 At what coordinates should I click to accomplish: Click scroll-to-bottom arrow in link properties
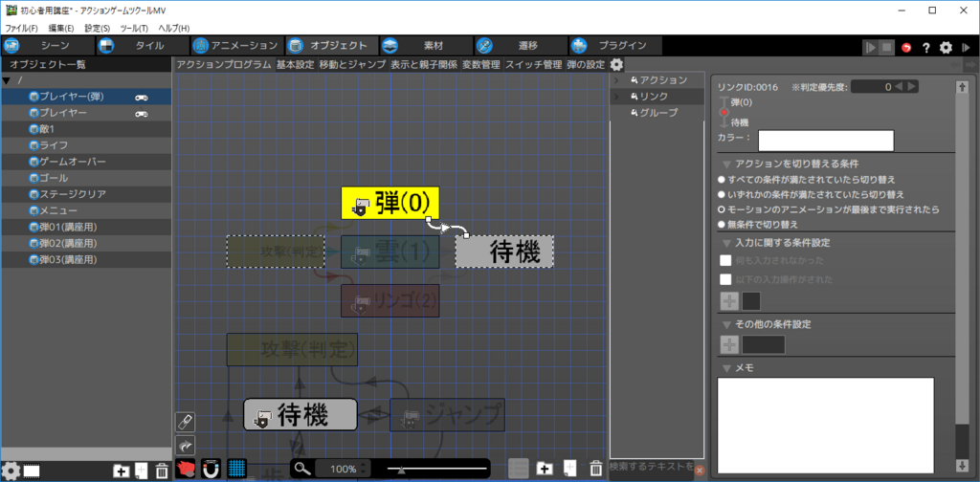point(962,466)
